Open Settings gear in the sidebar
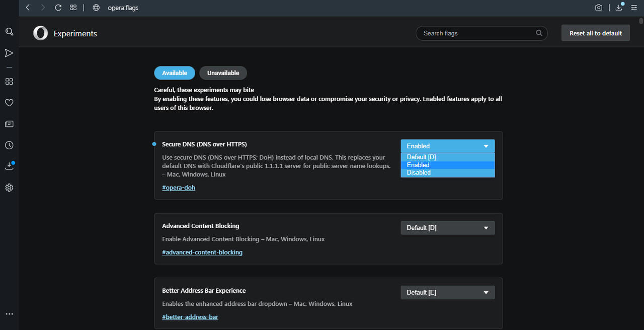The width and height of the screenshot is (644, 330). [x=9, y=188]
